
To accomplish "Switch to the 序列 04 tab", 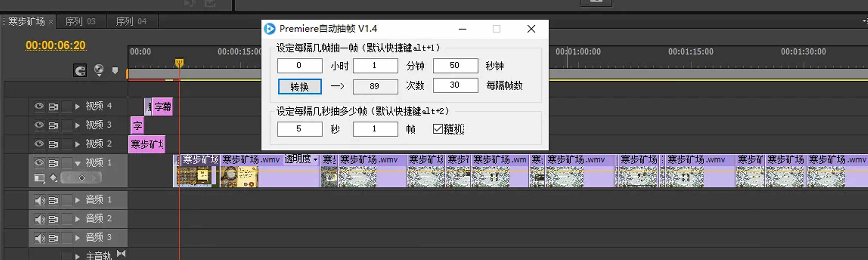I will [131, 21].
